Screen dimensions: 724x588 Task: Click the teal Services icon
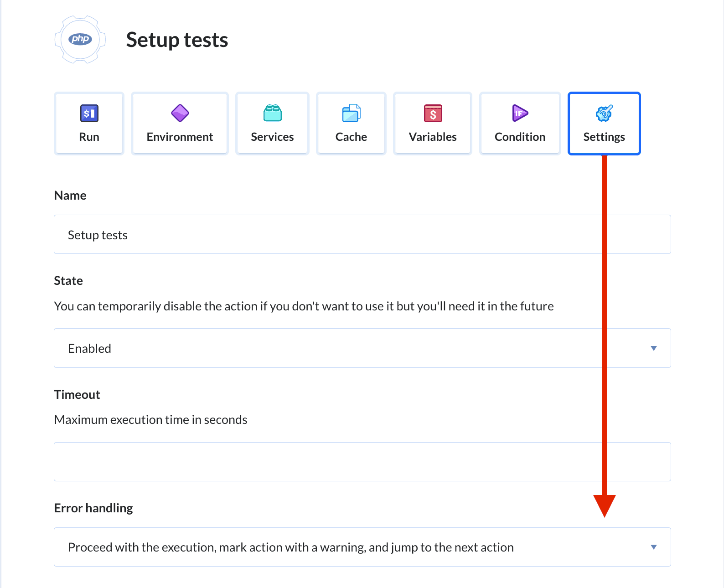(272, 113)
